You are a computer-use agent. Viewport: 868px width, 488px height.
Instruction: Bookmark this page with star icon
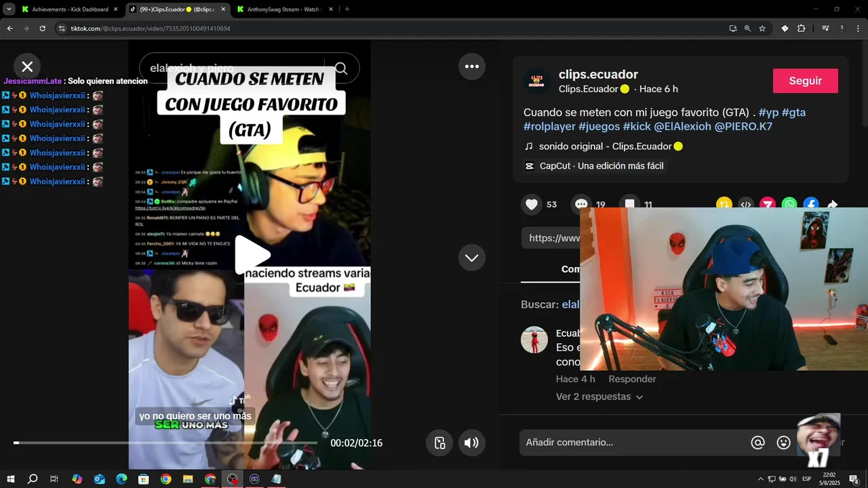click(762, 28)
